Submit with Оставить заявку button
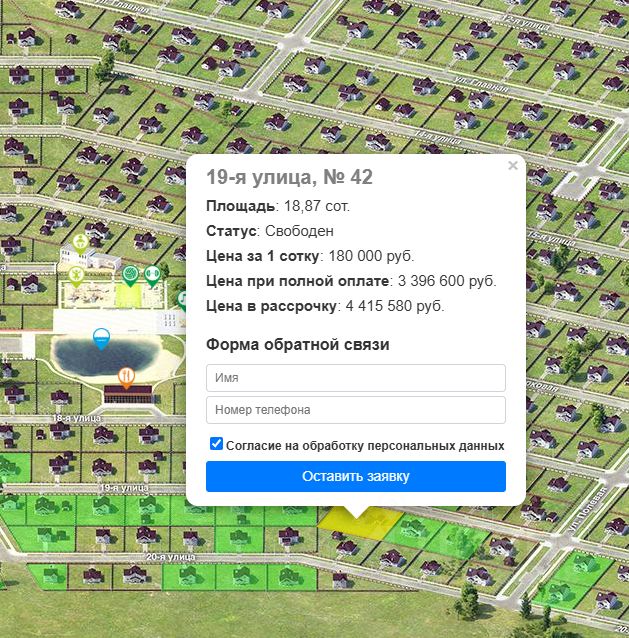Screen dimensions: 629x638 click(356, 476)
